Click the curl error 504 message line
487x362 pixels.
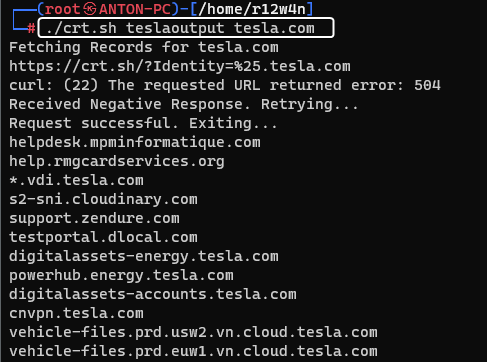[x=225, y=85]
